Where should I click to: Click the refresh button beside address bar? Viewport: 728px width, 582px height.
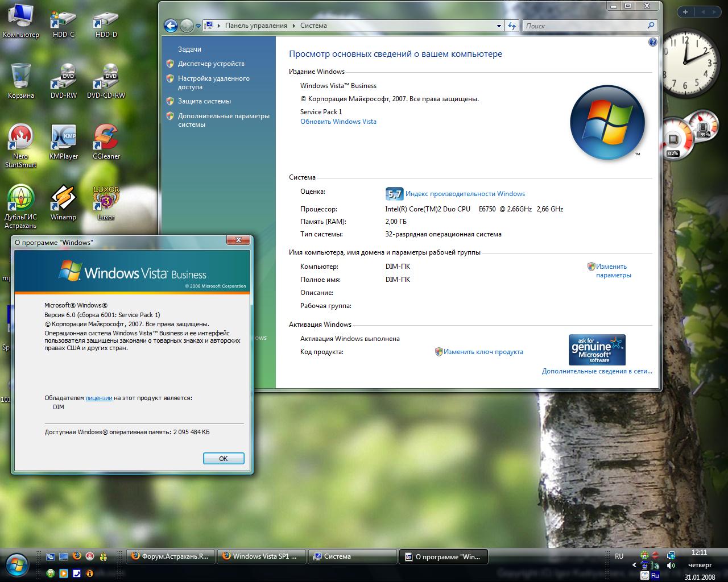512,26
